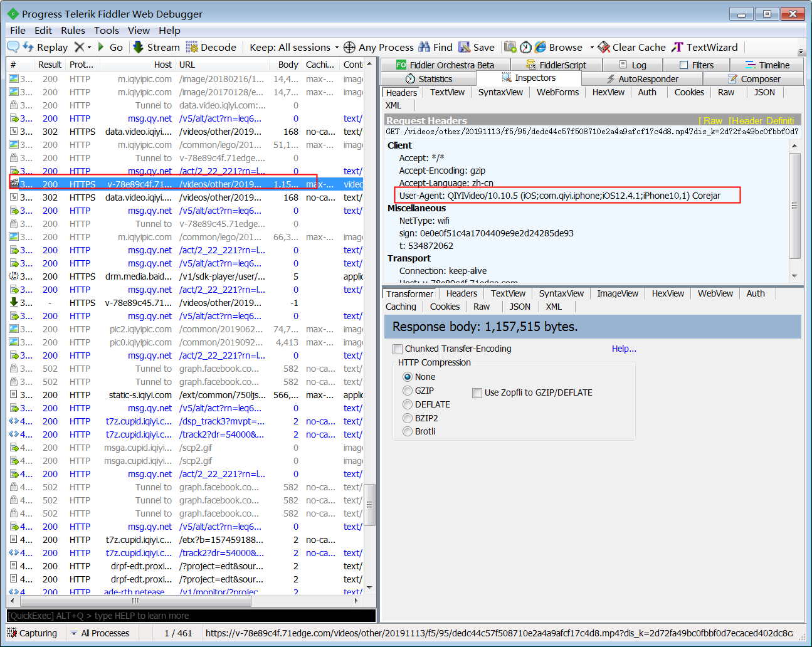The image size is (812, 647).
Task: Select the GZIP compression radio button
Action: pos(408,391)
